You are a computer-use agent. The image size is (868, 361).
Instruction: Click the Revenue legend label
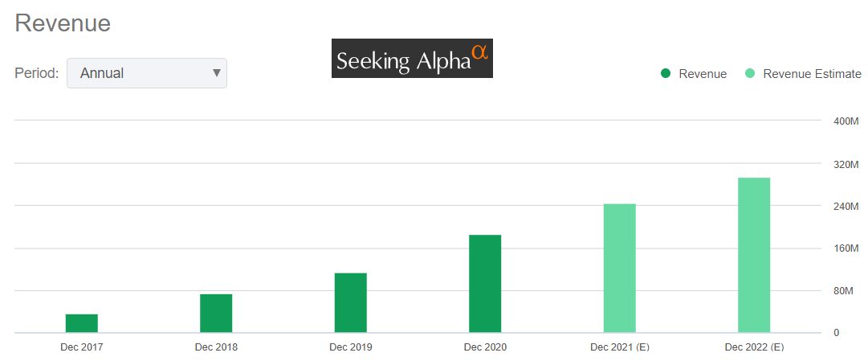point(703,74)
